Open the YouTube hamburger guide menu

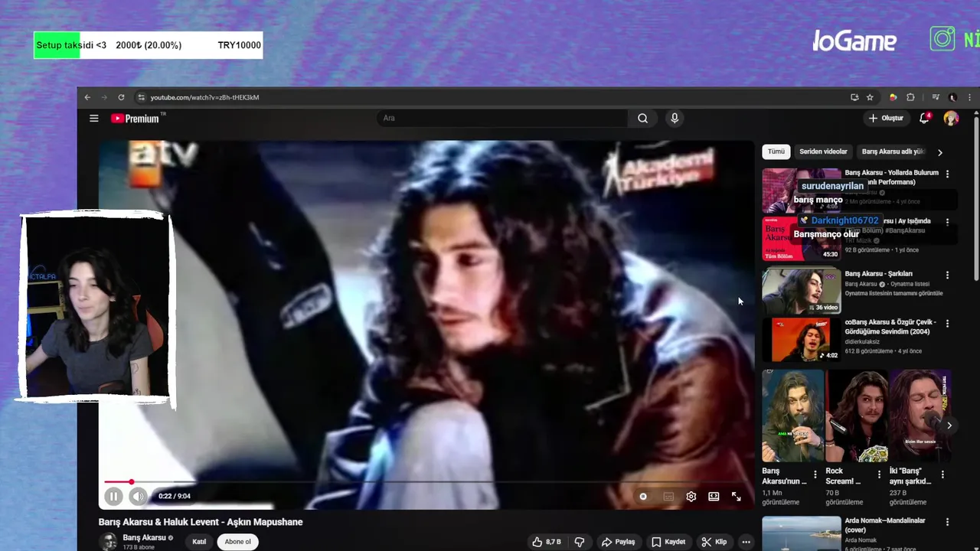93,118
